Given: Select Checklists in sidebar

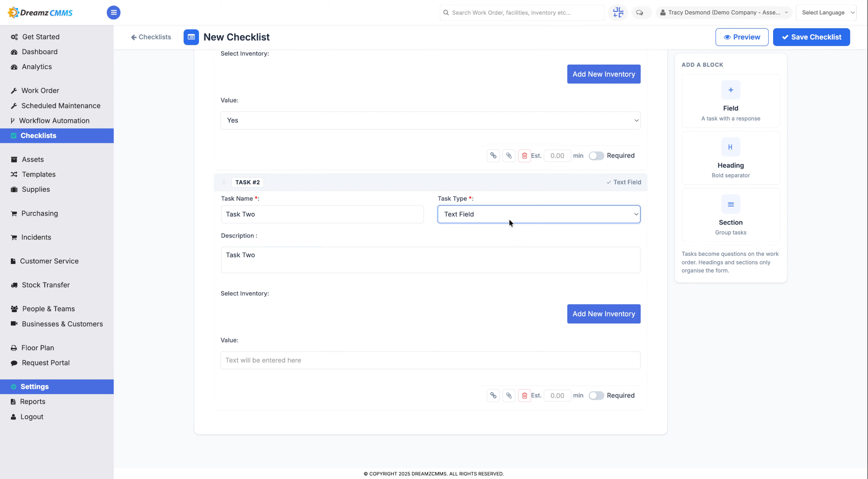Looking at the screenshot, I should 57,136.
